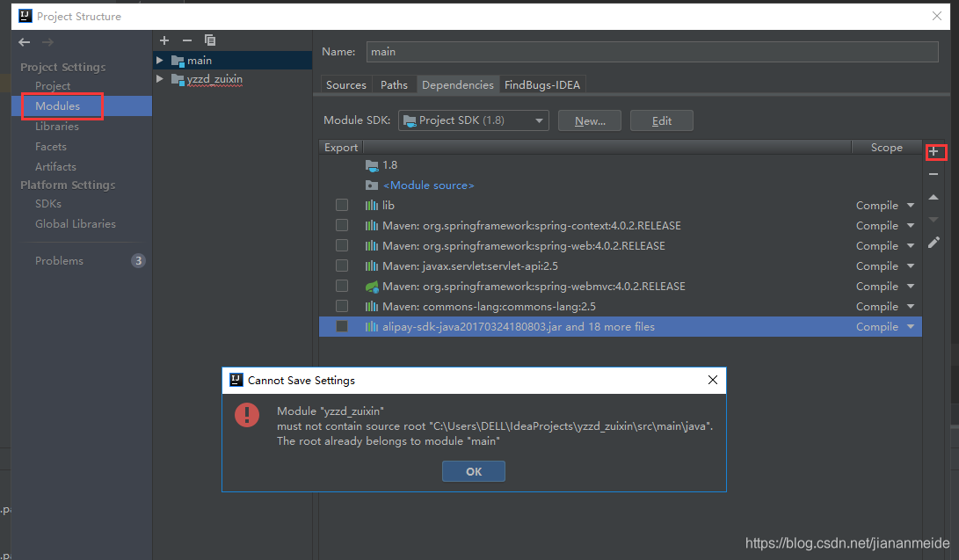The width and height of the screenshot is (959, 560).
Task: Delete a module with the minus toolbar icon
Action: [186, 40]
